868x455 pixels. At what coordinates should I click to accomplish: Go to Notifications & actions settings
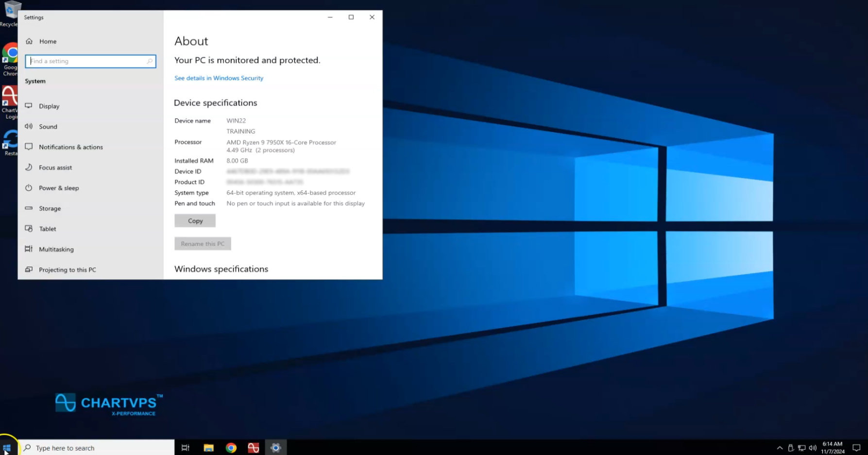[x=70, y=147]
